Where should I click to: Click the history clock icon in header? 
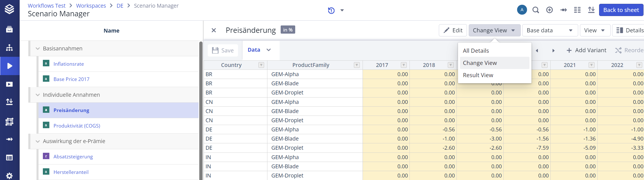331,10
